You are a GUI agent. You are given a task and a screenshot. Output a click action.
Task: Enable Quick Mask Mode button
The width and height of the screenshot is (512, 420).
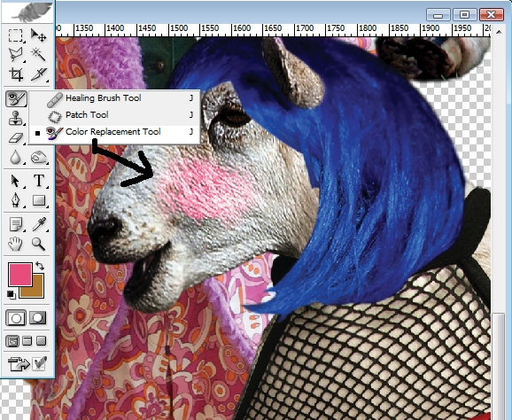[38, 318]
